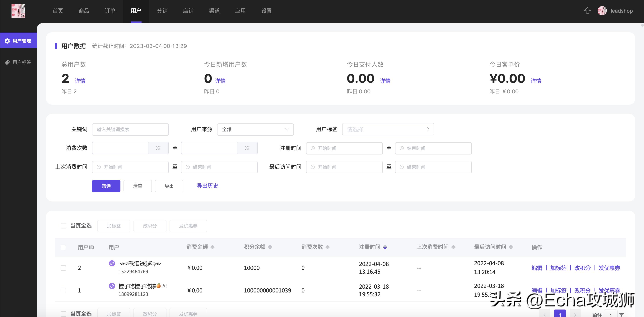The height and width of the screenshot is (317, 644).
Task: Select the checkbox for user ID 2
Action: coord(63,268)
